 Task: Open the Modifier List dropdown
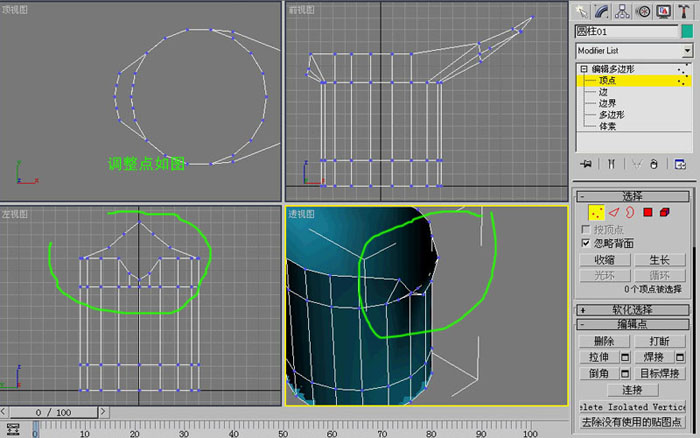[687, 51]
